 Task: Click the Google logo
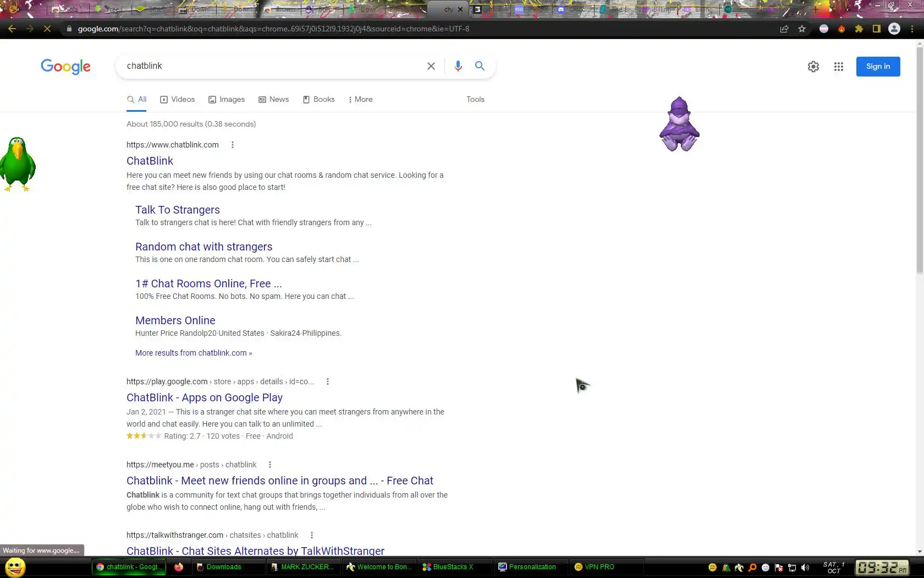click(65, 67)
